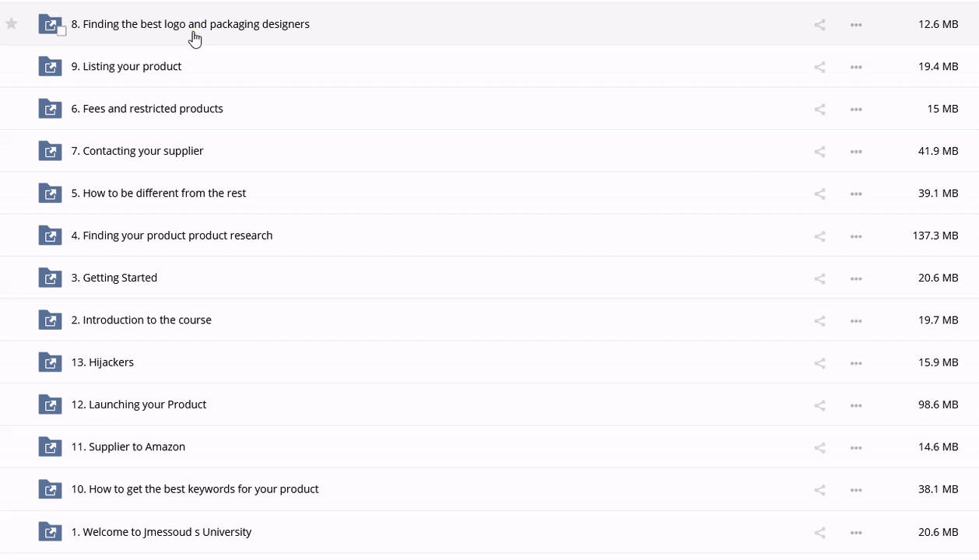Screen dimensions: 979x560
Task: Open '2. Introduction to the course' folder
Action: pyautogui.click(x=141, y=320)
